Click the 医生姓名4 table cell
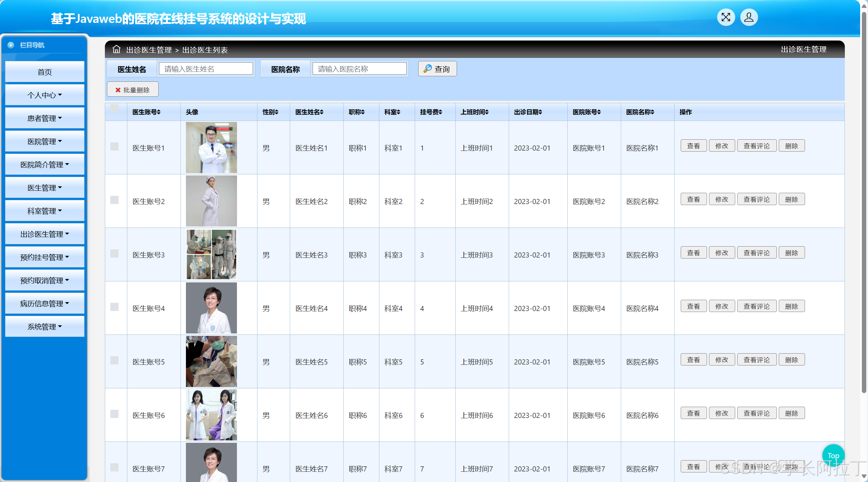 coord(316,308)
